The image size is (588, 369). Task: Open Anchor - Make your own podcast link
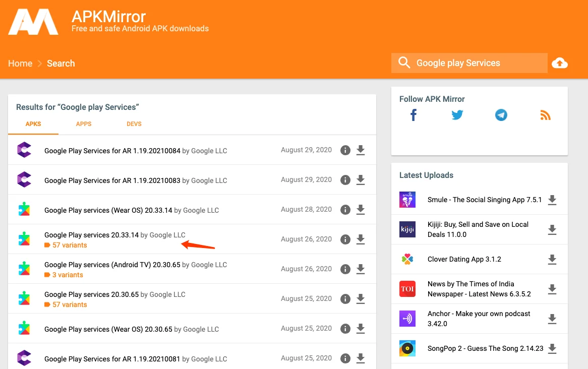click(479, 319)
